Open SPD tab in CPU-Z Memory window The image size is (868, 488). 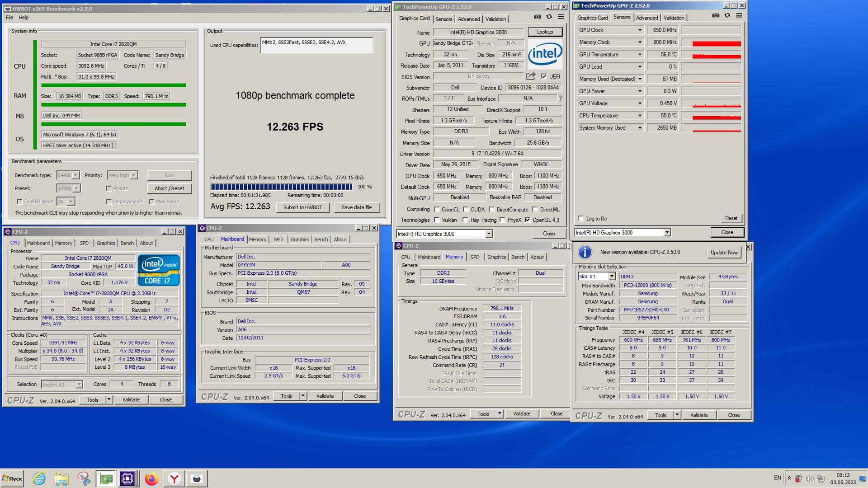(475, 257)
